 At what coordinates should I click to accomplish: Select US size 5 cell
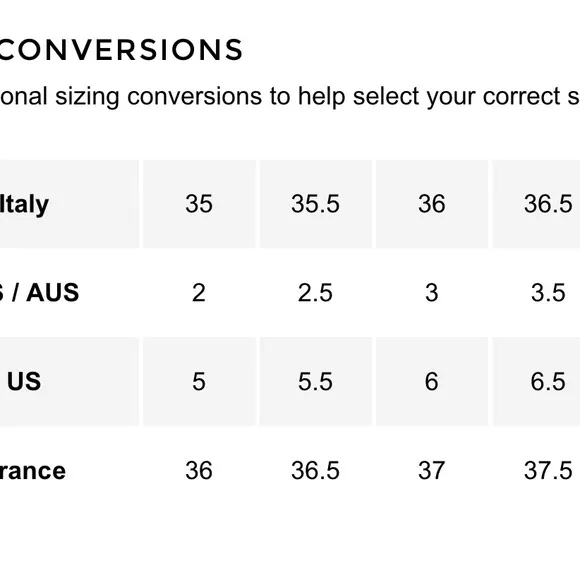pyautogui.click(x=199, y=381)
